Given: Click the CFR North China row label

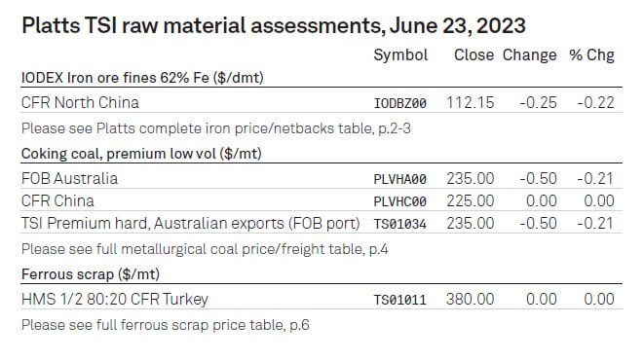Looking at the screenshot, I should (80, 102).
